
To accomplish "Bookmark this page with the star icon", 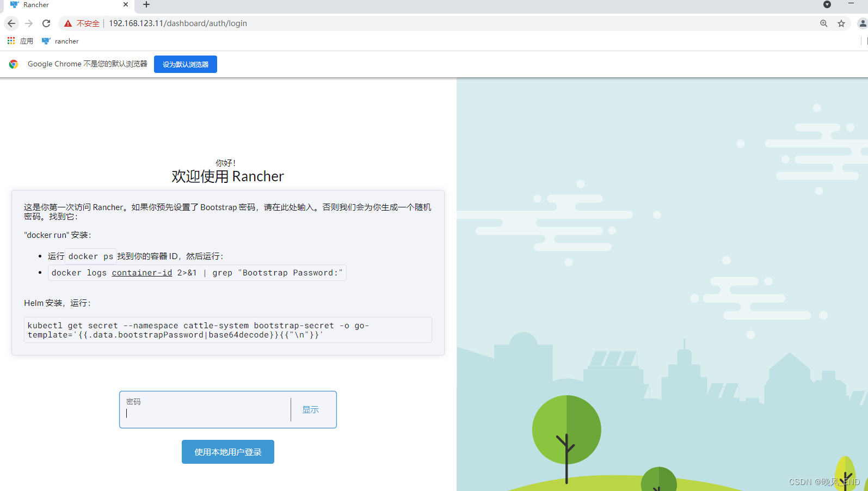I will pyautogui.click(x=841, y=23).
